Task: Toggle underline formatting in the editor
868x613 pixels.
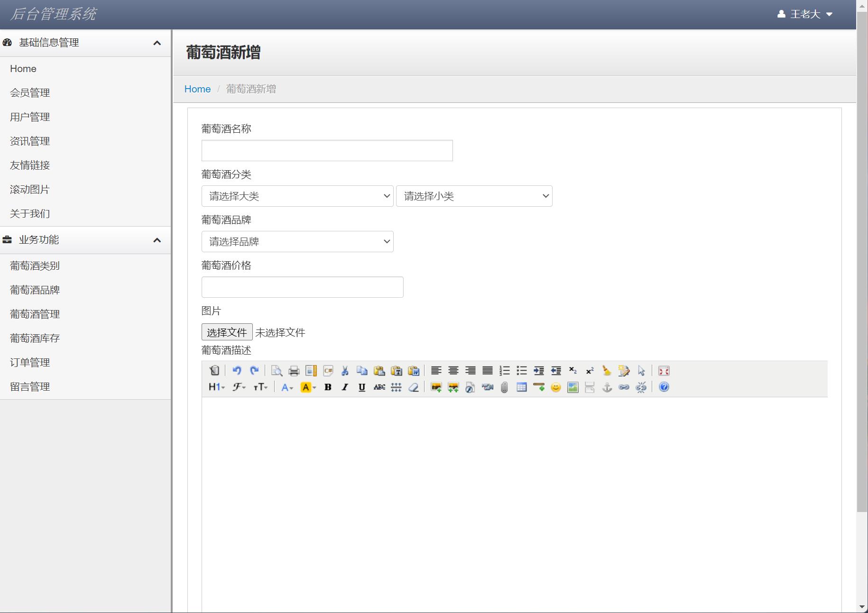Action: click(362, 387)
